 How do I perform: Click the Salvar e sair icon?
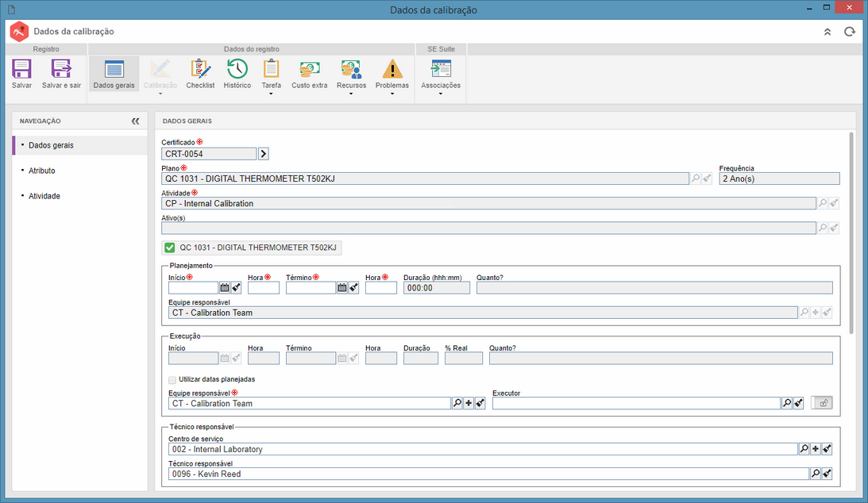point(61,69)
